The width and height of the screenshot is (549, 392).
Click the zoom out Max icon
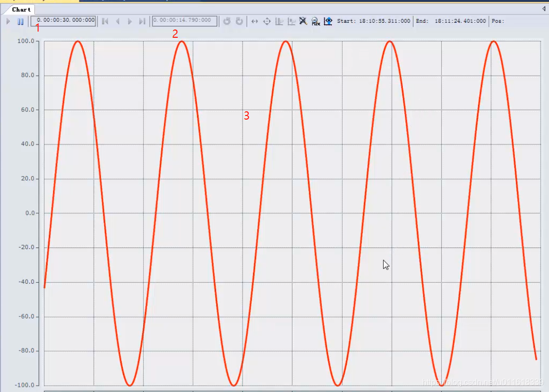(x=316, y=21)
